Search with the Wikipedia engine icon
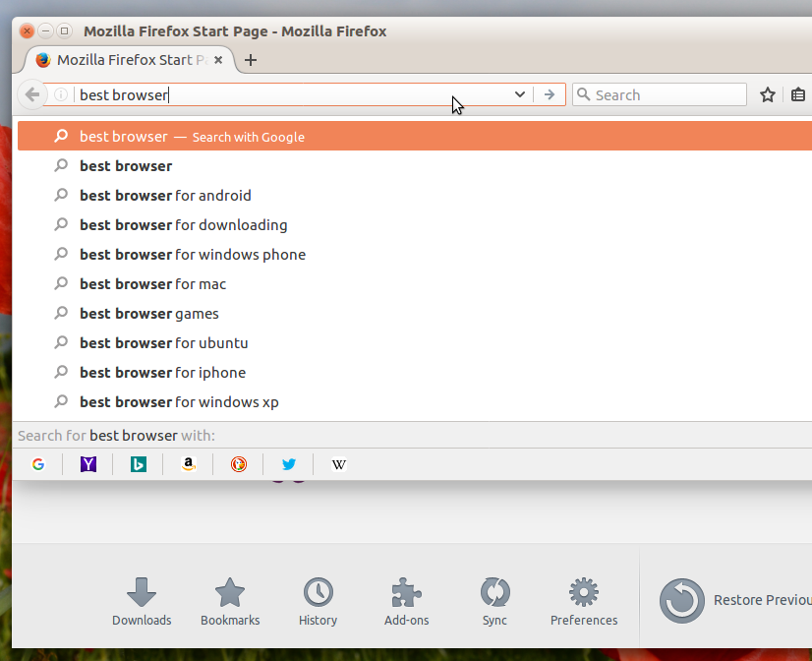This screenshot has height=661, width=812. pos(339,464)
